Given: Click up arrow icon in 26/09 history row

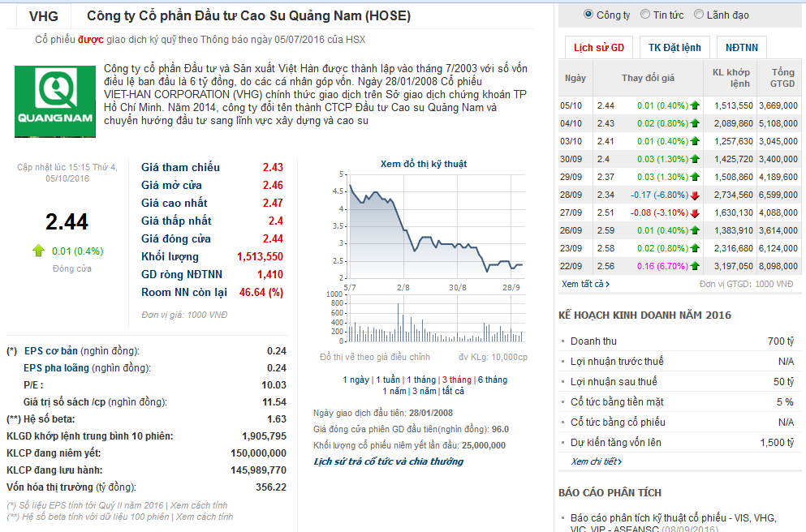Looking at the screenshot, I should (x=695, y=230).
